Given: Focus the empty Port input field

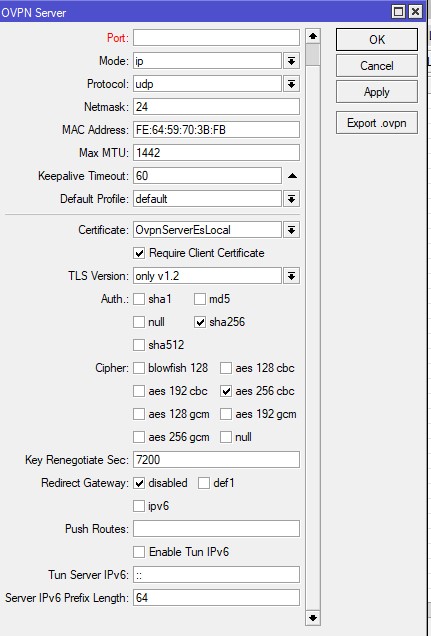Looking at the screenshot, I should pyautogui.click(x=216, y=38).
